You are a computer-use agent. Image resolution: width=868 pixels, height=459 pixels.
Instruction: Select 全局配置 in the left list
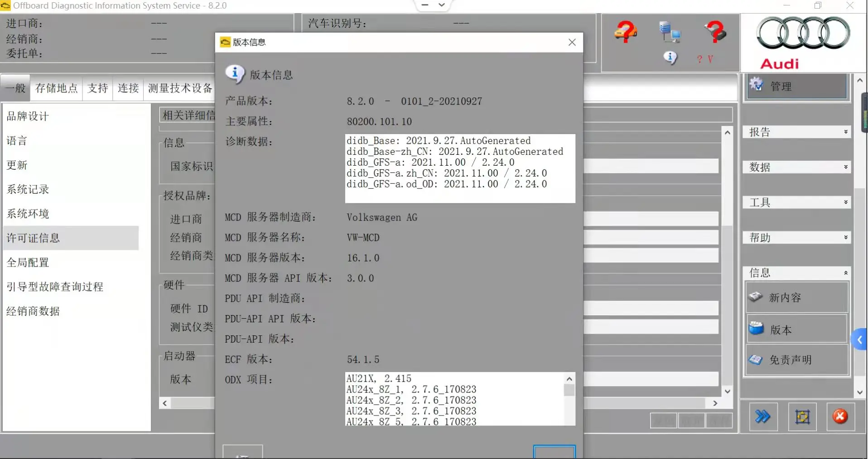[71, 263]
